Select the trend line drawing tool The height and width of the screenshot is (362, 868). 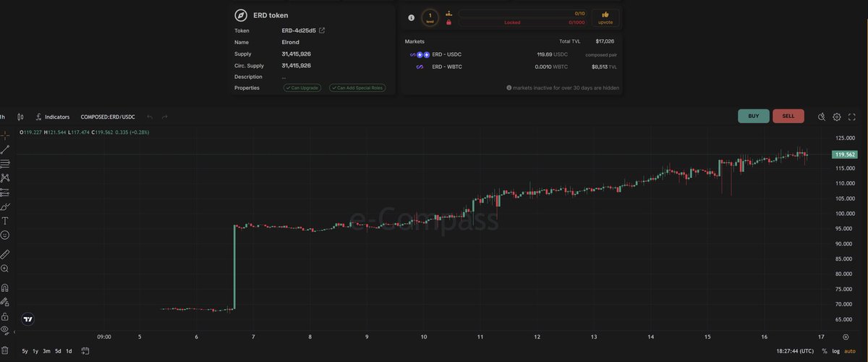4,150
